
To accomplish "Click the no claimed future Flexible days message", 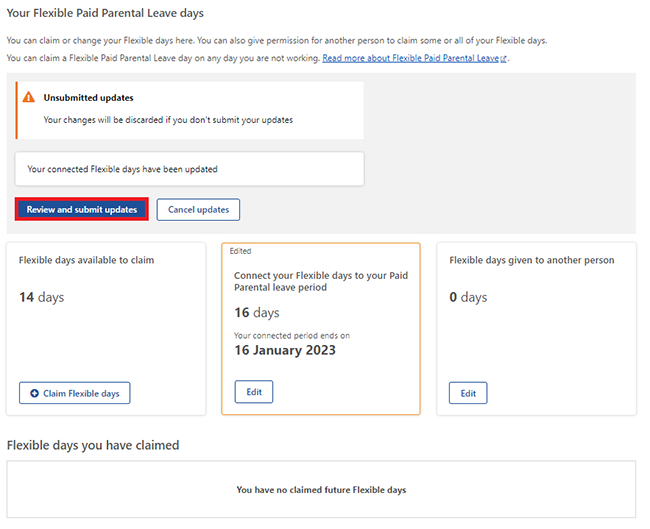I will (x=321, y=490).
